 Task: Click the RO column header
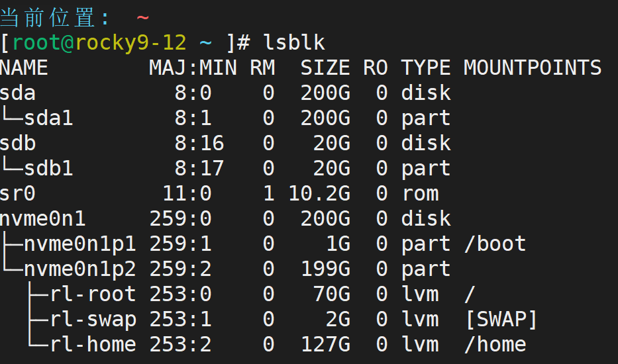pos(376,68)
